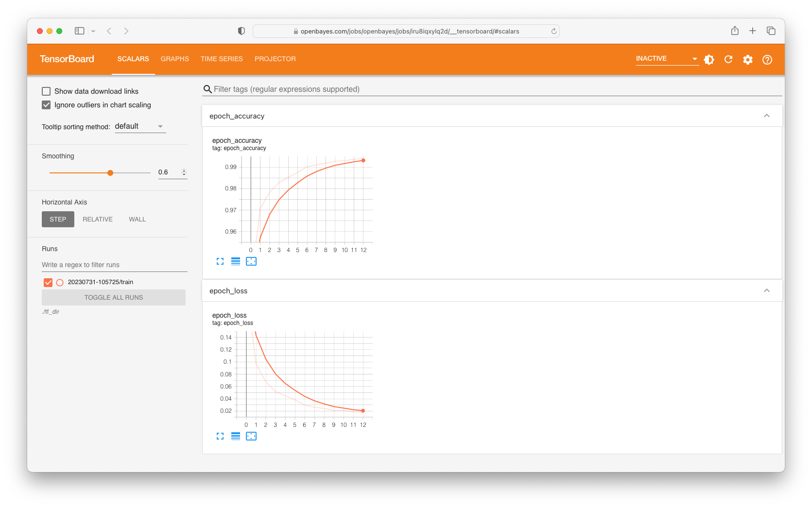The height and width of the screenshot is (508, 812).
Task: Open Tooltip sorting method dropdown
Action: pos(140,126)
